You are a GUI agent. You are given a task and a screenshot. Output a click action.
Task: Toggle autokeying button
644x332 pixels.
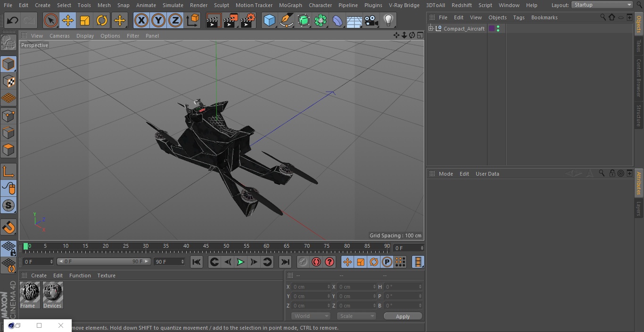pyautogui.click(x=316, y=262)
